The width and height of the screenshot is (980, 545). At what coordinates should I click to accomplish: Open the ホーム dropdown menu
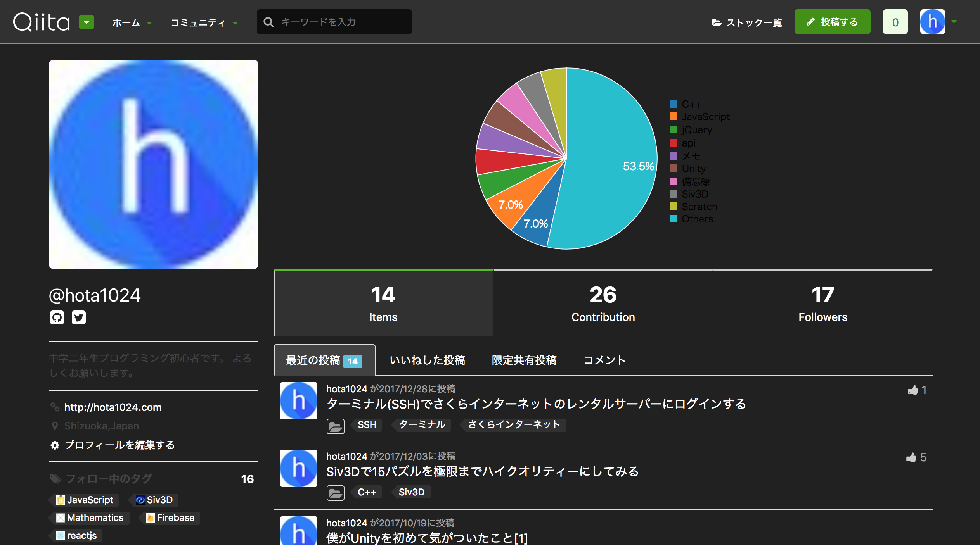(131, 22)
